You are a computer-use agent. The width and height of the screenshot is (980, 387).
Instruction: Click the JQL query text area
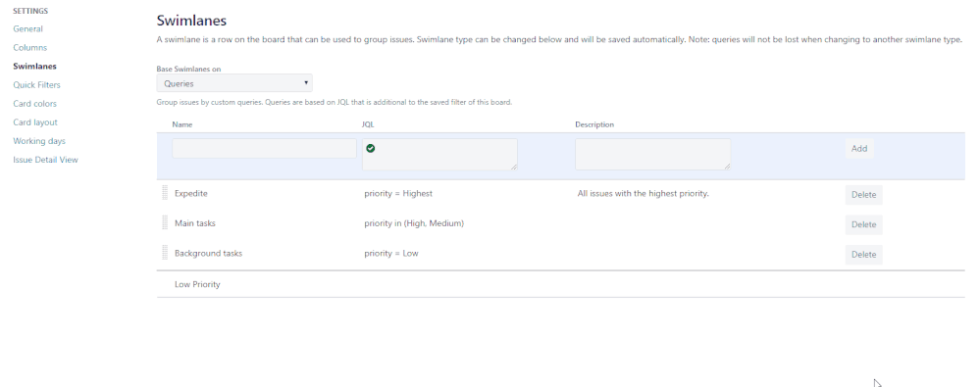[x=440, y=154]
